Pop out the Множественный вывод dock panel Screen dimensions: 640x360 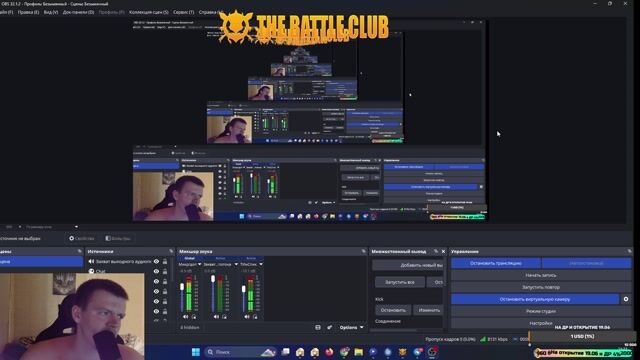point(436,251)
